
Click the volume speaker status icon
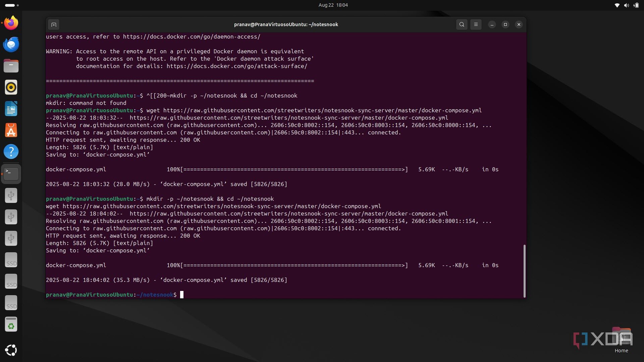point(626,5)
